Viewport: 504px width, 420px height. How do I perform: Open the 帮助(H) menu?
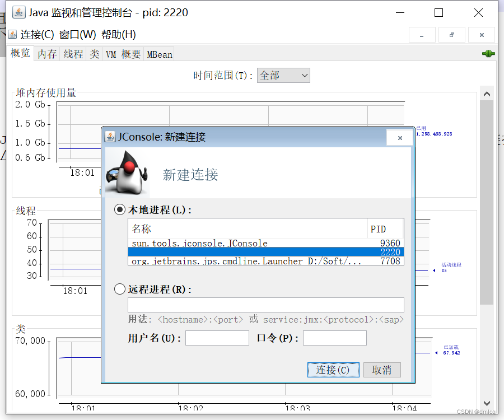(x=119, y=34)
